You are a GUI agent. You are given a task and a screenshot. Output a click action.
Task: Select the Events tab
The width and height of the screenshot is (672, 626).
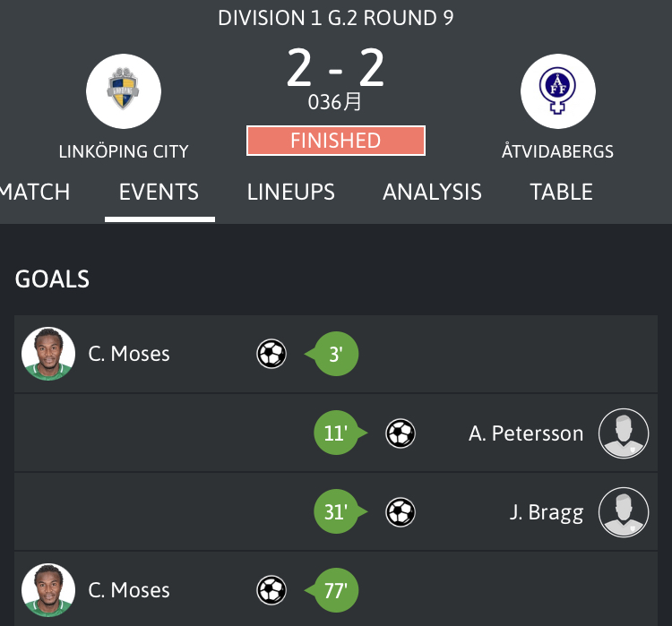click(159, 192)
